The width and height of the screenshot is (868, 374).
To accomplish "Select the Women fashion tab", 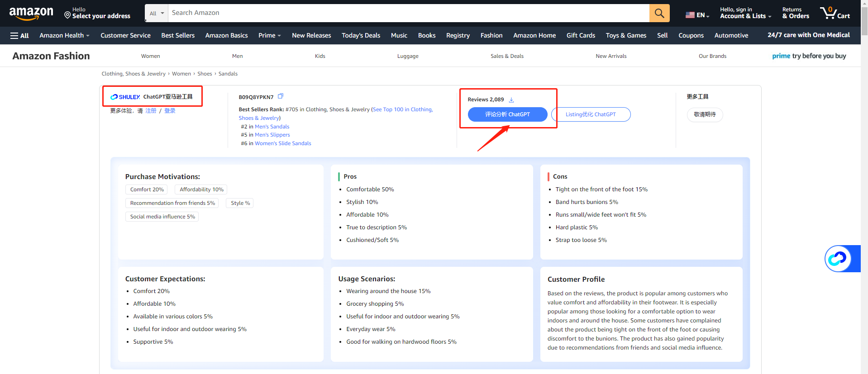I will (x=150, y=56).
